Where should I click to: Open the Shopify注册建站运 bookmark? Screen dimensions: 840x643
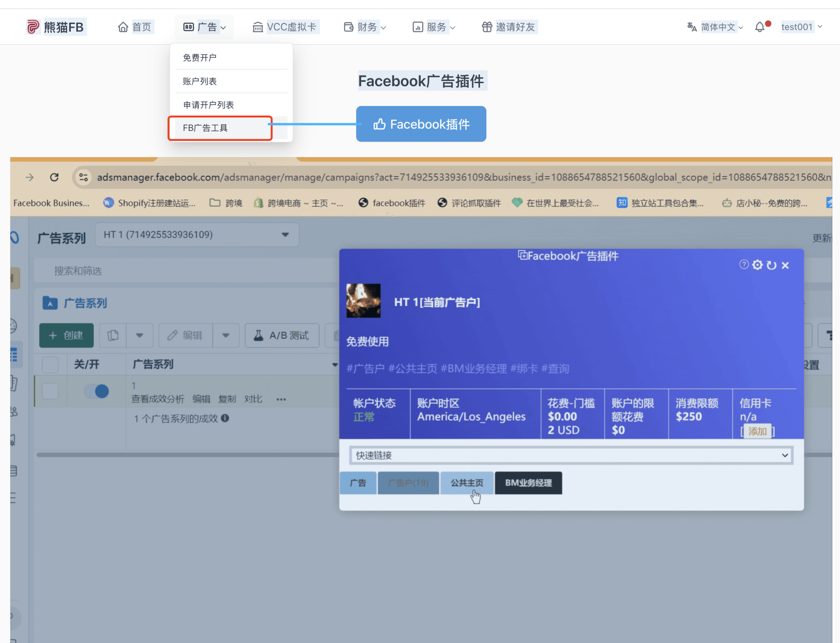click(x=150, y=203)
